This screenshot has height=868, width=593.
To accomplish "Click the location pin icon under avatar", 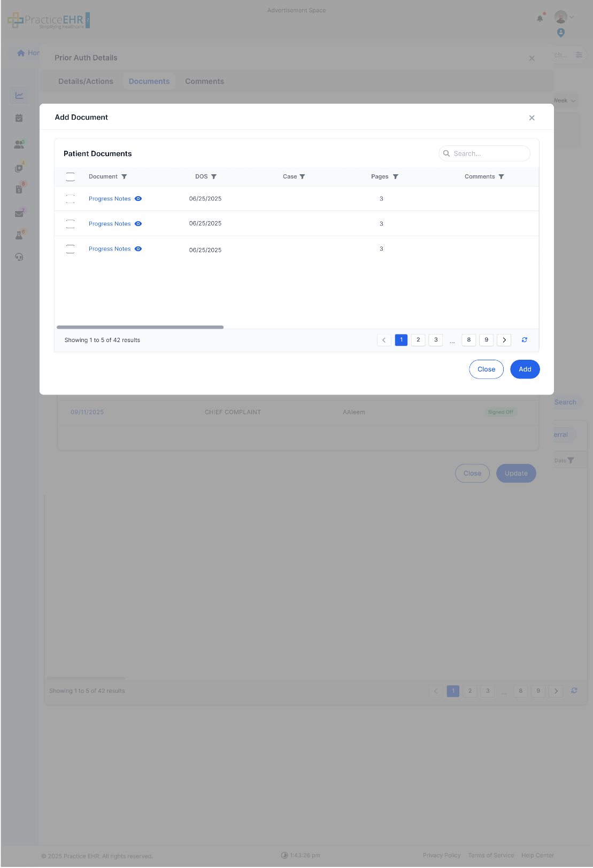I will pyautogui.click(x=561, y=33).
